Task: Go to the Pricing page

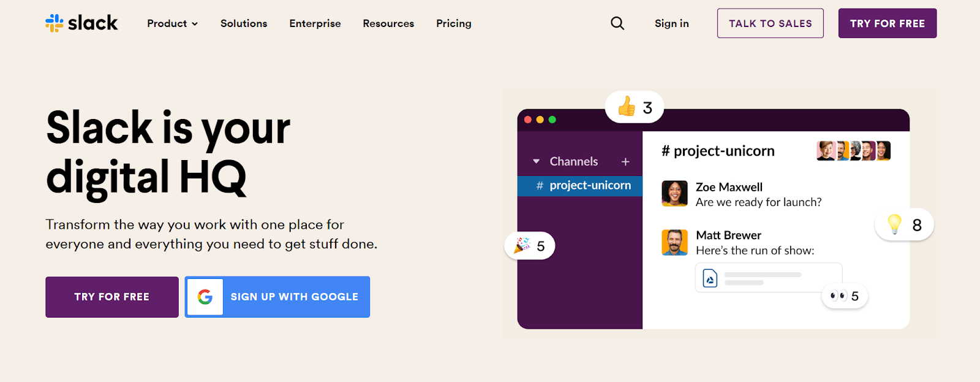Action: point(453,23)
